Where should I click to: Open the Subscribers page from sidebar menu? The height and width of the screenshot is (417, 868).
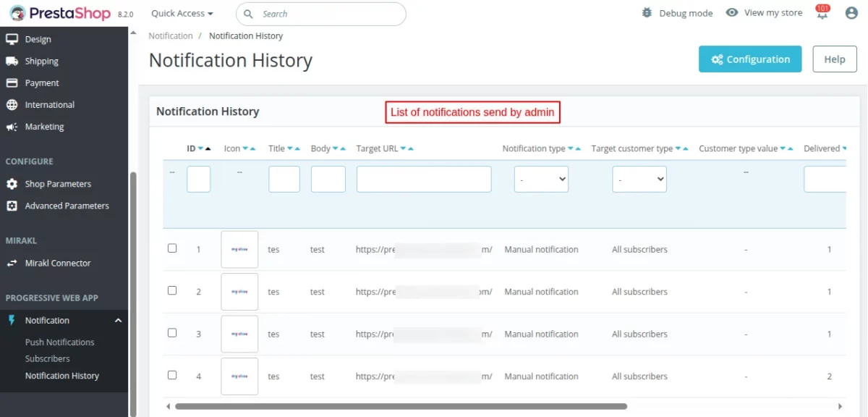(47, 358)
